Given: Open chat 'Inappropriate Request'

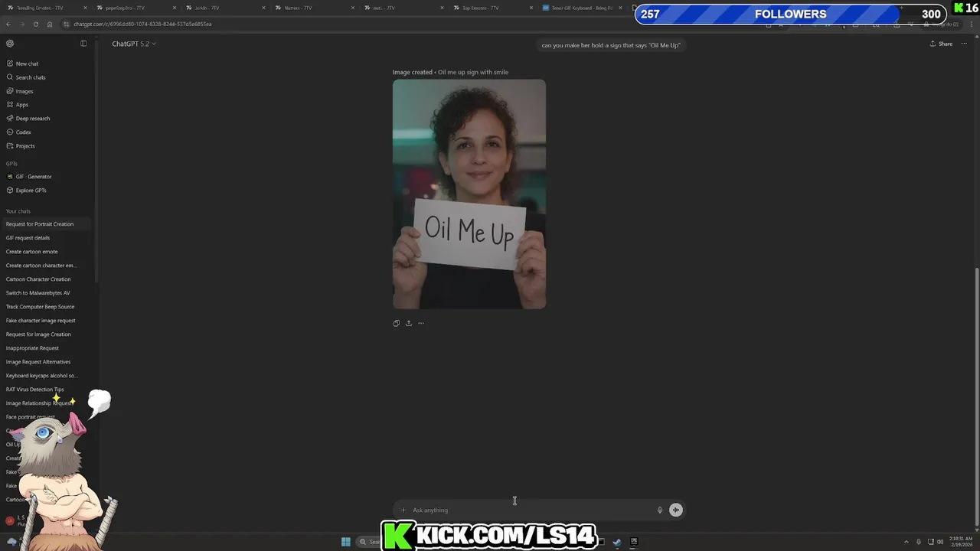Looking at the screenshot, I should point(46,348).
